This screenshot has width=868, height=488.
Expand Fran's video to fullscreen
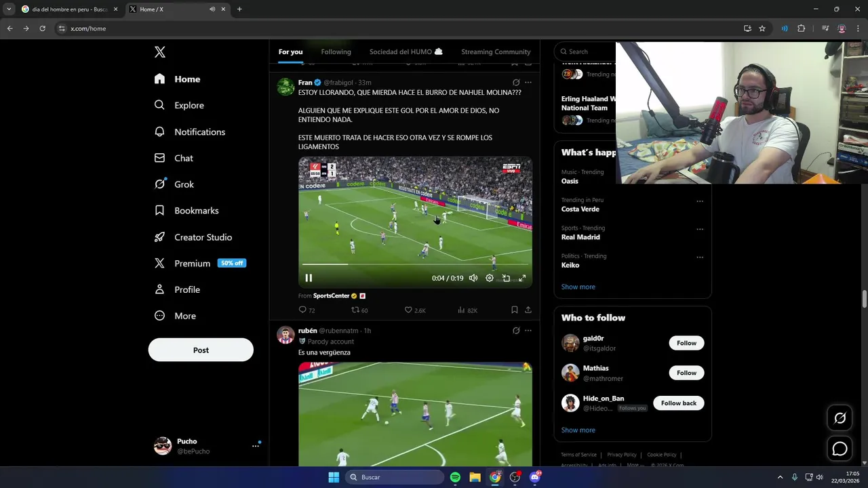coord(522,278)
